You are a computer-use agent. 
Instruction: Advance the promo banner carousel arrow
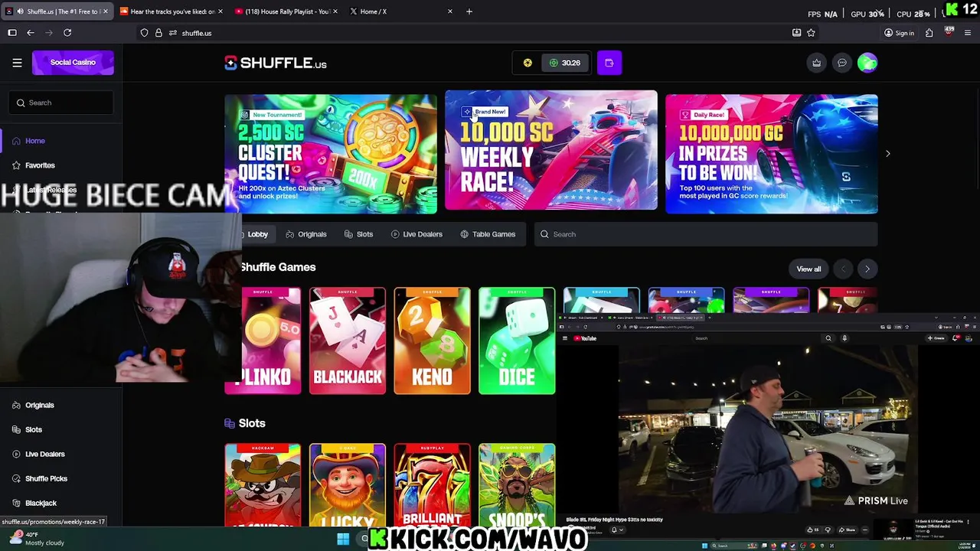coord(888,154)
